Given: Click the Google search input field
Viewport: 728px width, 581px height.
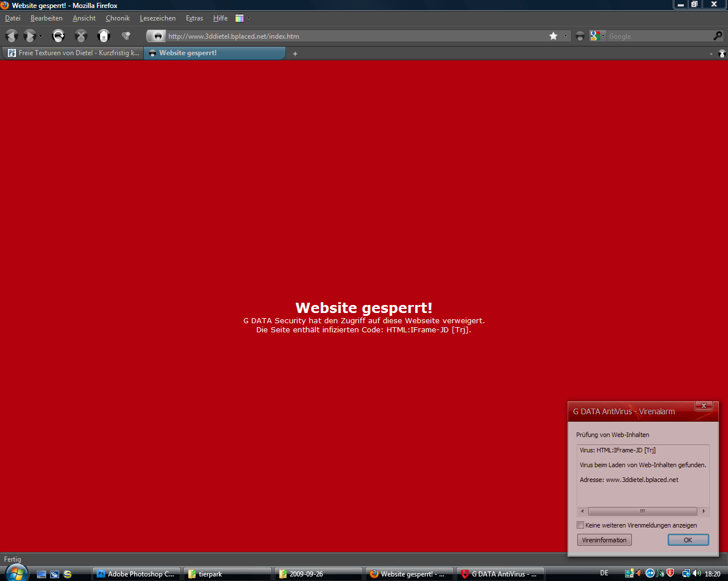Looking at the screenshot, I should [x=659, y=36].
